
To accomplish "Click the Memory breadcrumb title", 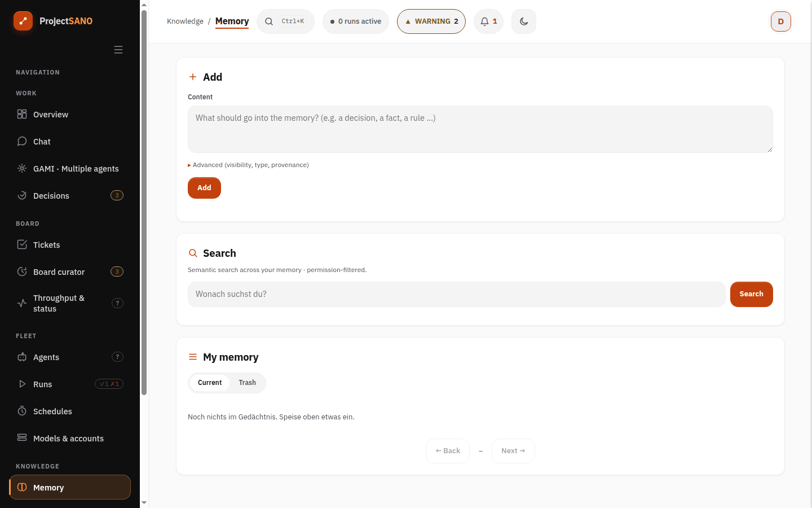I will click(232, 21).
